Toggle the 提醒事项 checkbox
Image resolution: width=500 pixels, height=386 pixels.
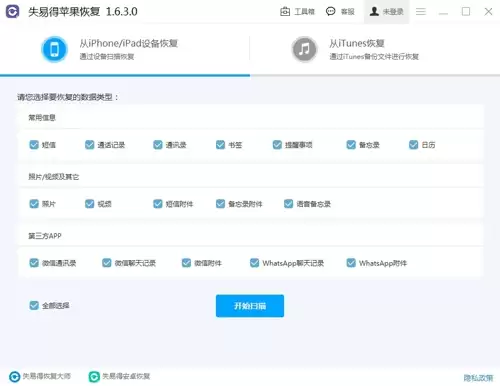pos(277,145)
